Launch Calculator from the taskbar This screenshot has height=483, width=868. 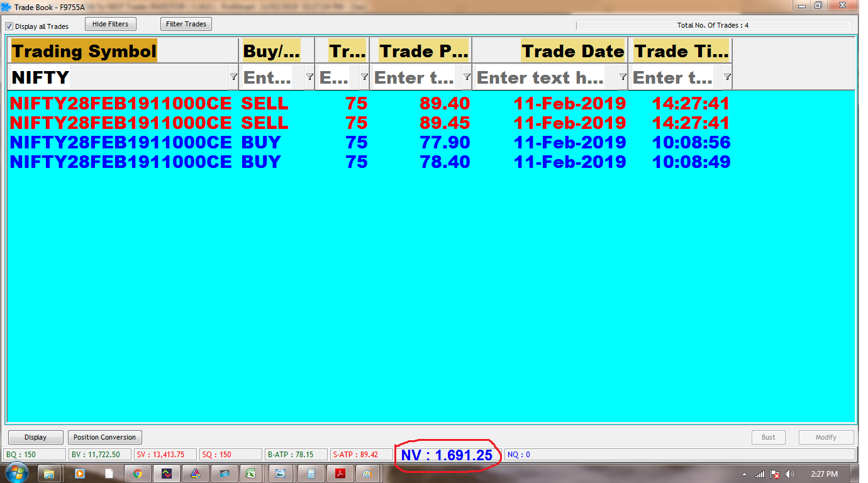(x=311, y=474)
